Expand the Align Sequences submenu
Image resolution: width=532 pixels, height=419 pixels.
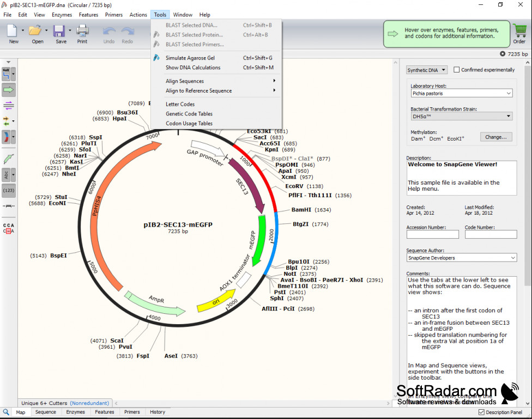coord(216,81)
